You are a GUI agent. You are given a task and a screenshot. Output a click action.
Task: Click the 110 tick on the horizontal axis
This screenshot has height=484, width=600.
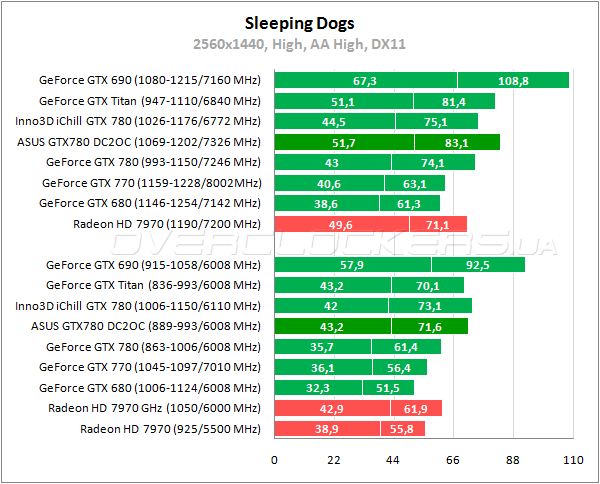572,459
